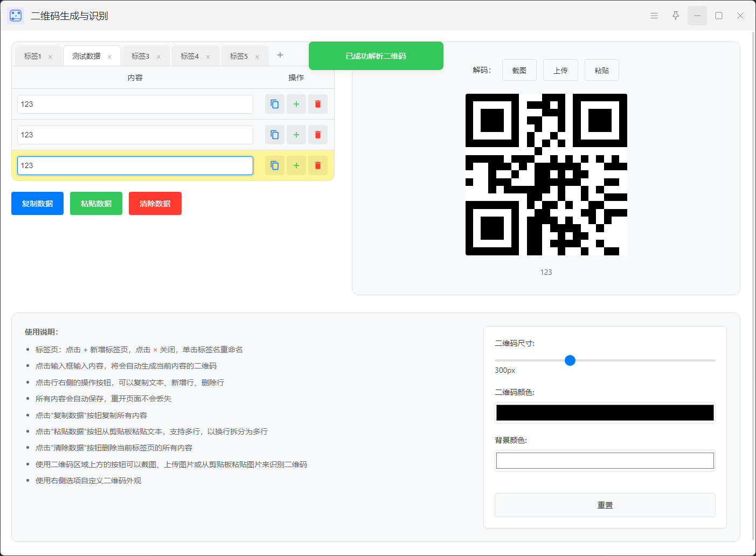Image resolution: width=756 pixels, height=556 pixels.
Task: Close the 标签5 tab
Action: [257, 57]
